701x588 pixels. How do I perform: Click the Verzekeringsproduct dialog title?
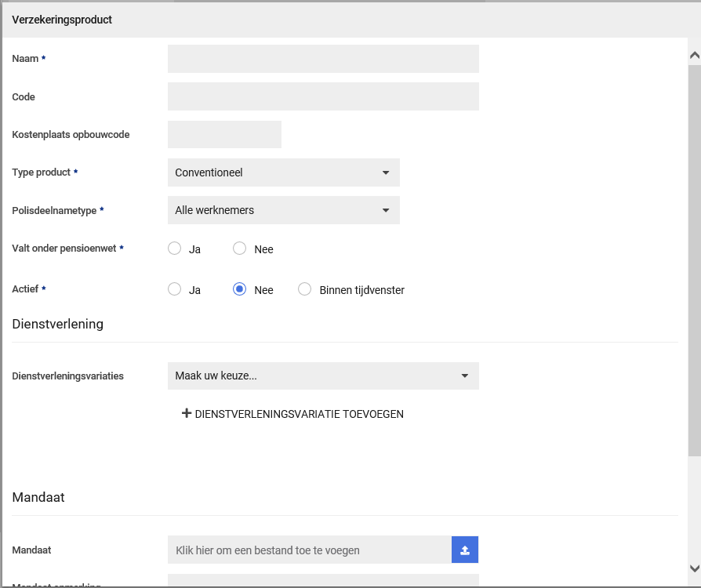pos(62,20)
